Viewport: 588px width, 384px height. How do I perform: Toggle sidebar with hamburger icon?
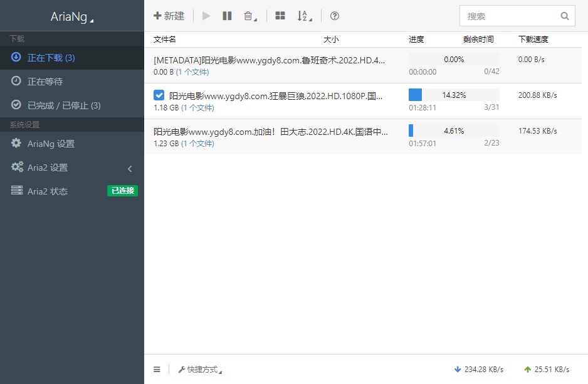(x=157, y=370)
